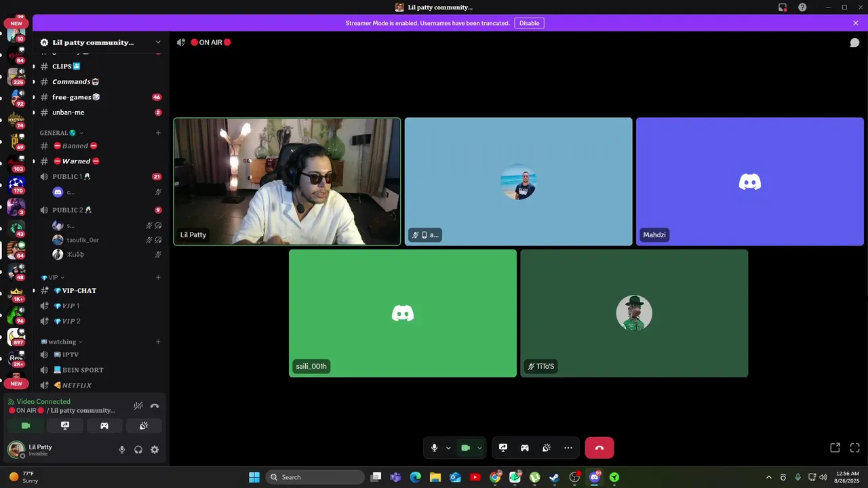
Task: Click the red Disconnect button
Action: (599, 448)
